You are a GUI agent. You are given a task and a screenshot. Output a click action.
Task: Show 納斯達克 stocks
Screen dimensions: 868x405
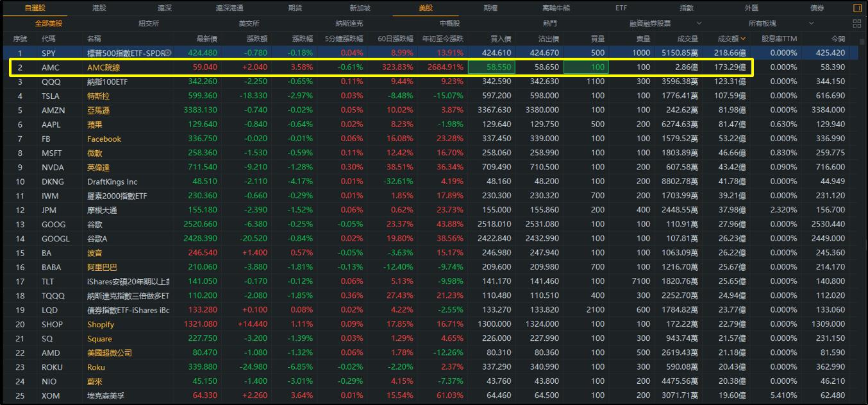coord(349,23)
